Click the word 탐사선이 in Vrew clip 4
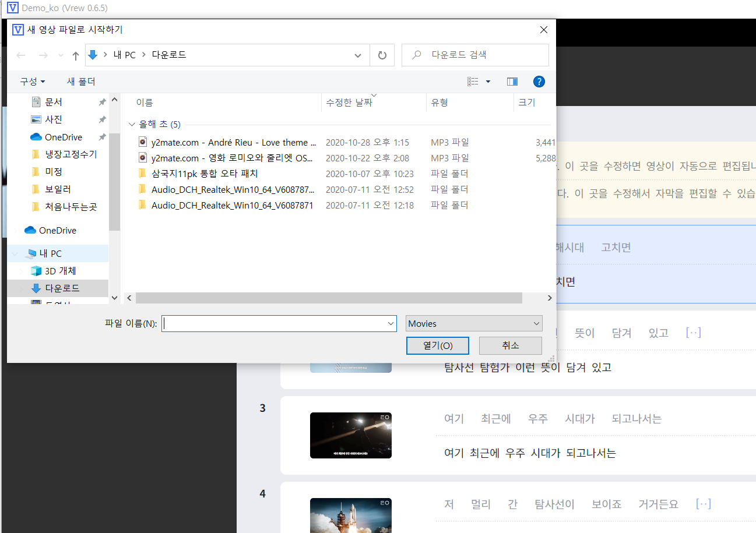Viewport: 756px width, 533px height. pyautogui.click(x=554, y=504)
